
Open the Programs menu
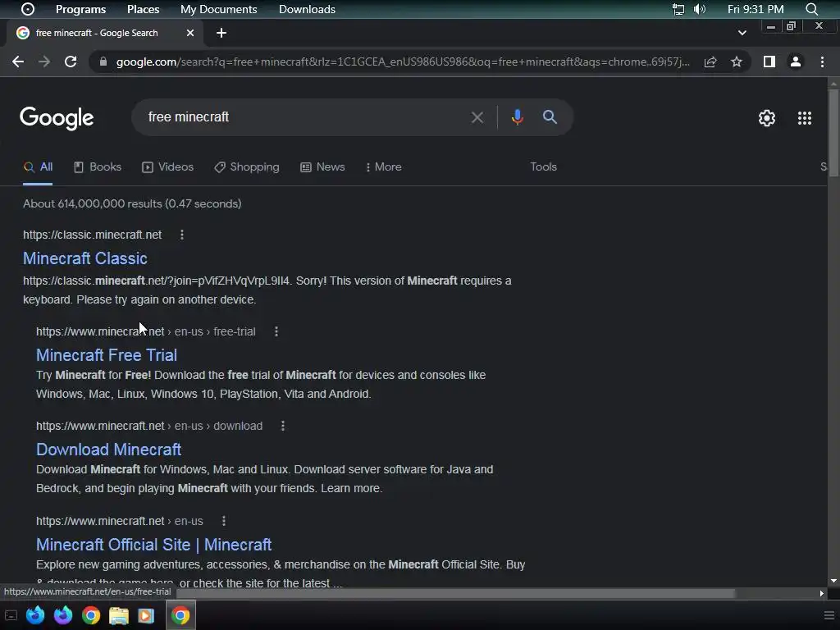click(81, 9)
